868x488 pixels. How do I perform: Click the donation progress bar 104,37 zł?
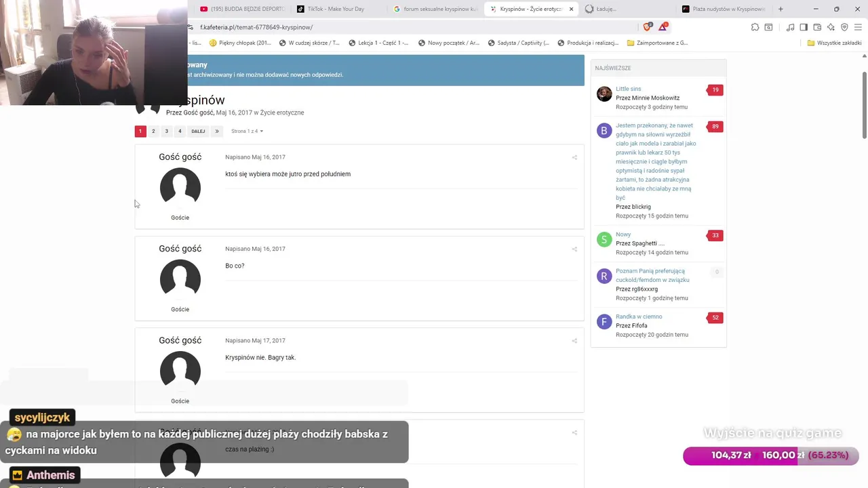coord(770,455)
